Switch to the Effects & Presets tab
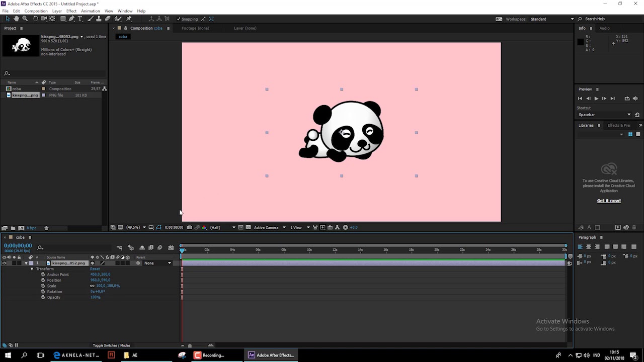This screenshot has width=644, height=362. (619, 125)
